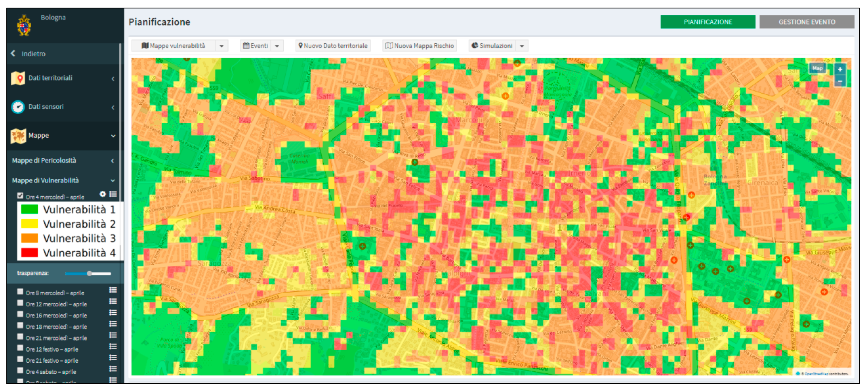Open the Simulazioni dropdown arrow
Image resolution: width=868 pixels, height=391 pixels.
522,46
